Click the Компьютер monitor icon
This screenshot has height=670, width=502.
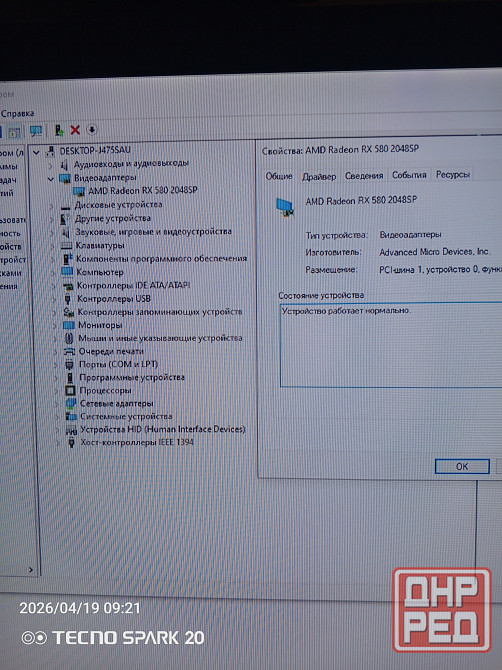(67, 272)
